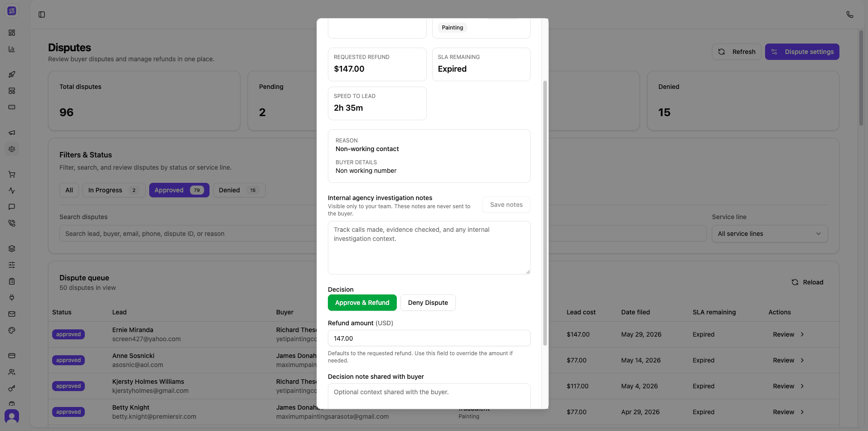Click the Non-working contact reason text

[x=367, y=149]
